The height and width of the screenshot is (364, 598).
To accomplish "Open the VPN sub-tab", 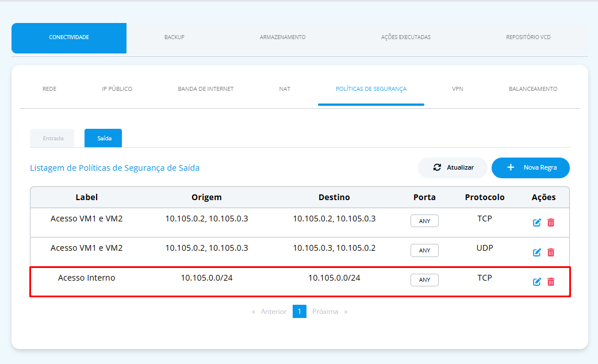I will (458, 89).
